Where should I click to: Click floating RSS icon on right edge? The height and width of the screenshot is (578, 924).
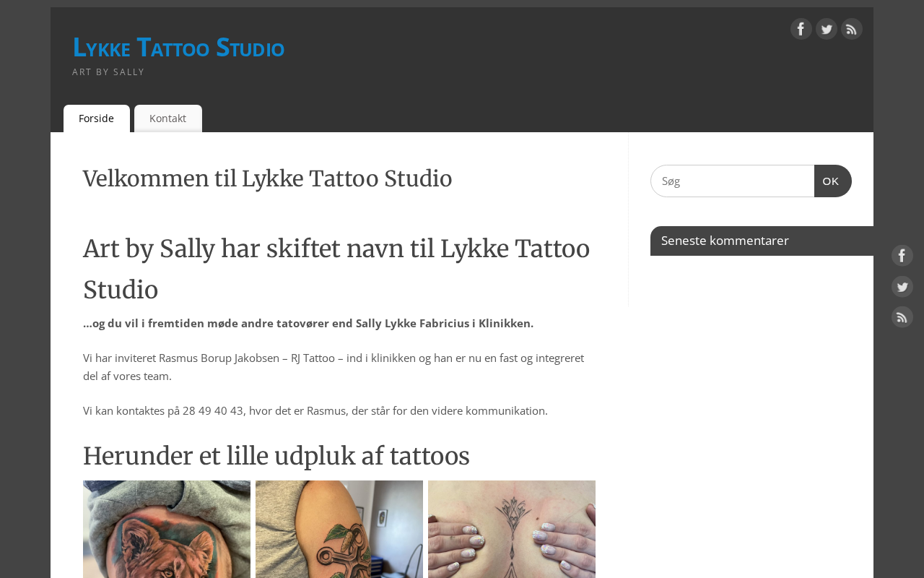(x=902, y=317)
